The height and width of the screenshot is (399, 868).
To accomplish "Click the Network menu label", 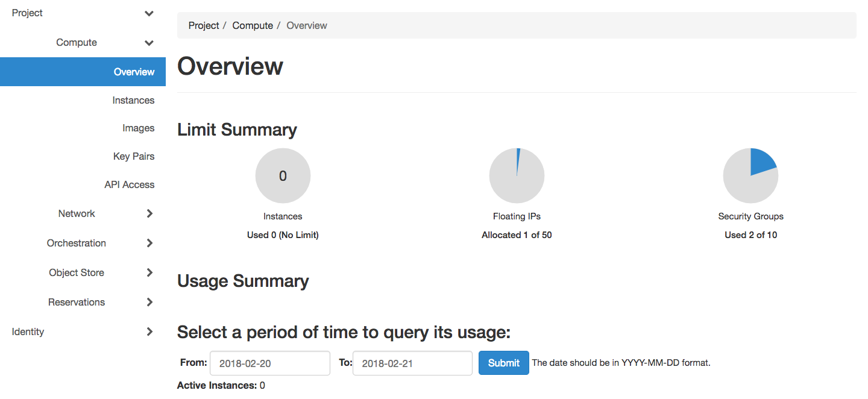I will click(77, 213).
